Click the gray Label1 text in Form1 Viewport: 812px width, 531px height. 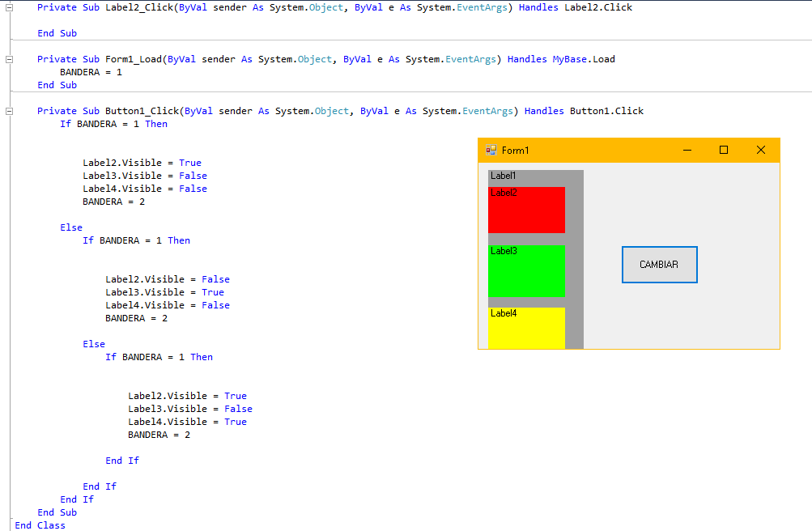coord(503,176)
